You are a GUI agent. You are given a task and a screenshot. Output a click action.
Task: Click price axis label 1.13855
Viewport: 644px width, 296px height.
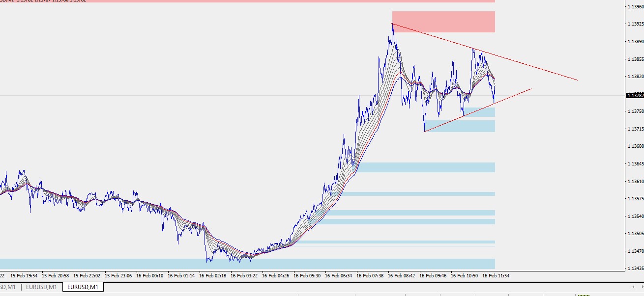pos(635,59)
